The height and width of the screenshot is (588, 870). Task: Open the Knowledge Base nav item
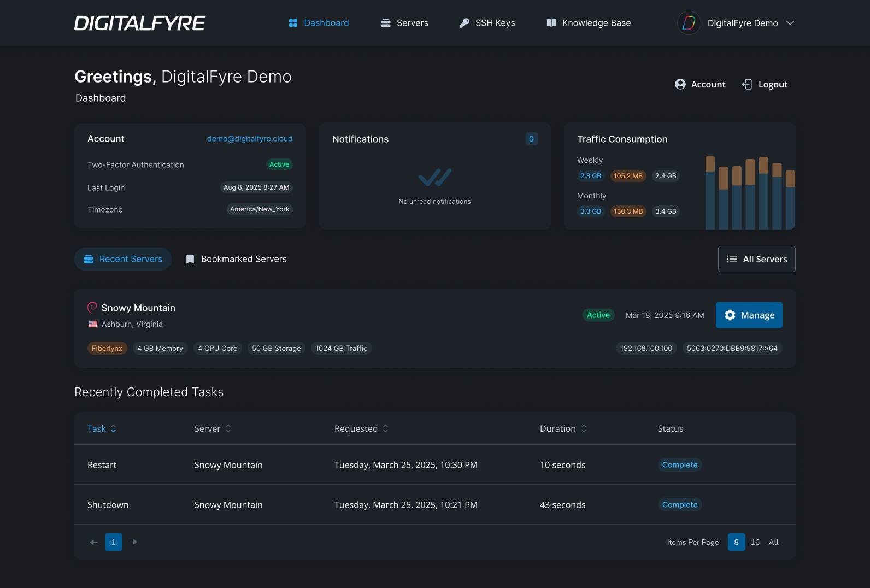pos(589,23)
